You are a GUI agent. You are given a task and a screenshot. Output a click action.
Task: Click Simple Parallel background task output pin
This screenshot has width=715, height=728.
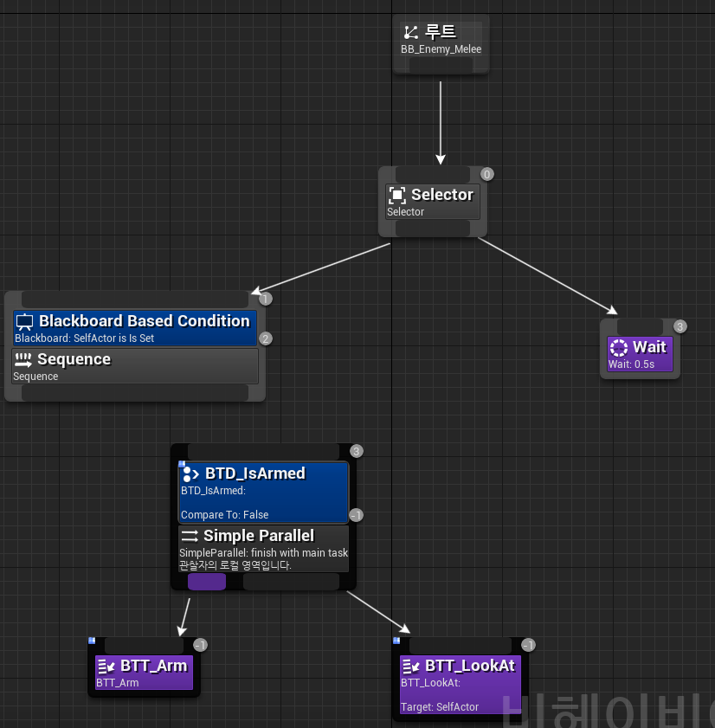point(291,582)
